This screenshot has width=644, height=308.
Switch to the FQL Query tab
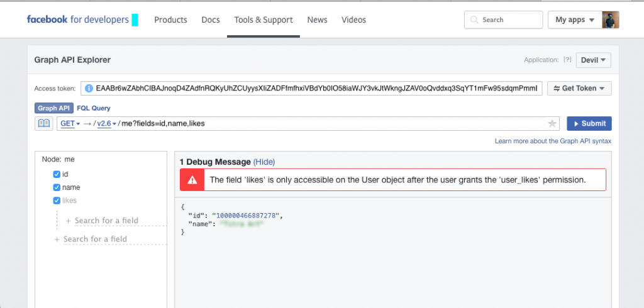(x=94, y=108)
